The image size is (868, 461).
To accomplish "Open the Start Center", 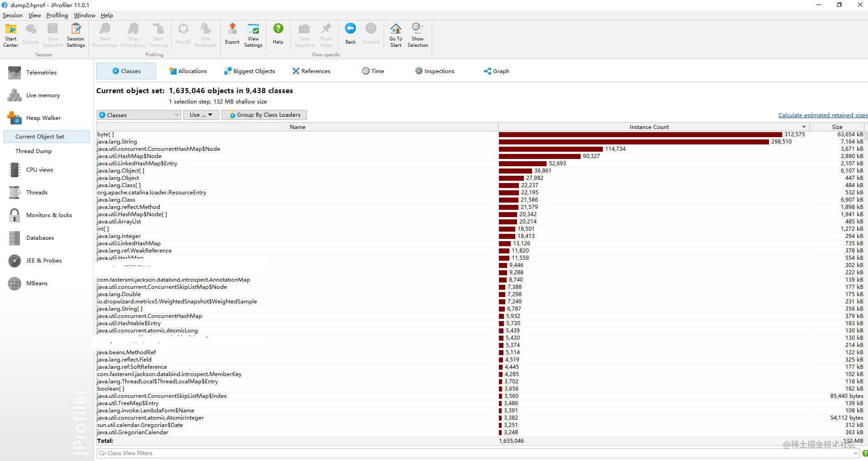I will click(11, 35).
